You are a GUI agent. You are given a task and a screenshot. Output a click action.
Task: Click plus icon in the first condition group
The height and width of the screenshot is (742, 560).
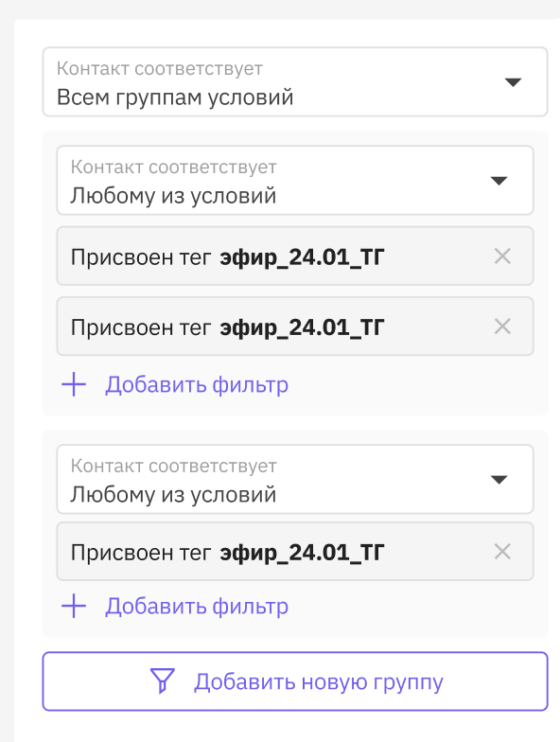pos(74,384)
